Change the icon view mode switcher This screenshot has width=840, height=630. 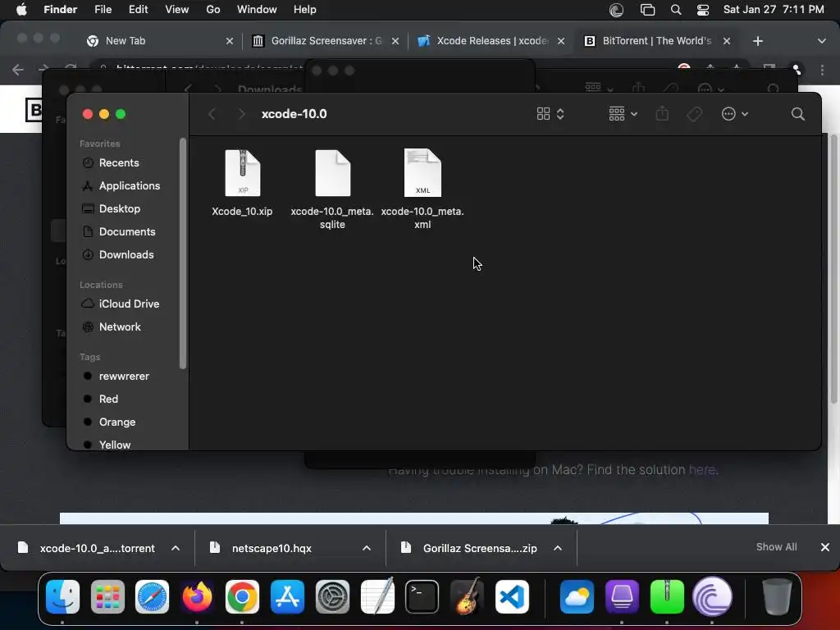550,114
